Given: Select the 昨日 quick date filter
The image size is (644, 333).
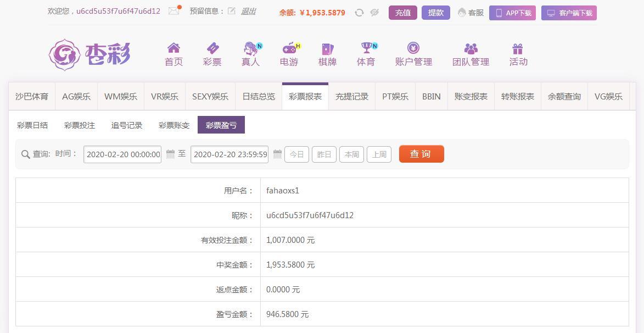Looking at the screenshot, I should click(324, 154).
